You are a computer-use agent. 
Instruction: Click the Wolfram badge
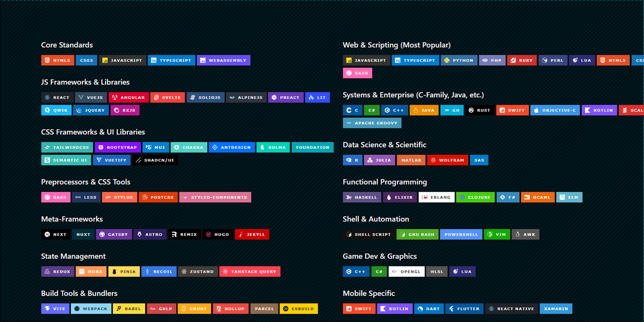tap(448, 160)
